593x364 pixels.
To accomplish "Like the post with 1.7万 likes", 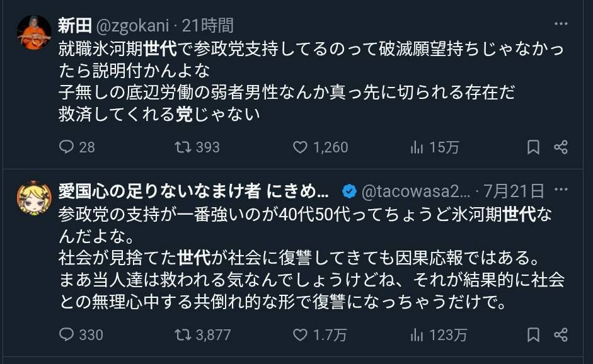I will (301, 334).
